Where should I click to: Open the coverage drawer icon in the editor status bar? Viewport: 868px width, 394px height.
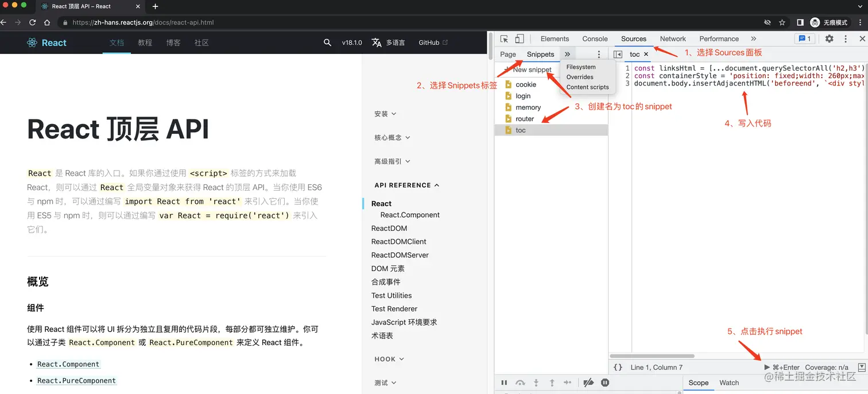coord(861,368)
